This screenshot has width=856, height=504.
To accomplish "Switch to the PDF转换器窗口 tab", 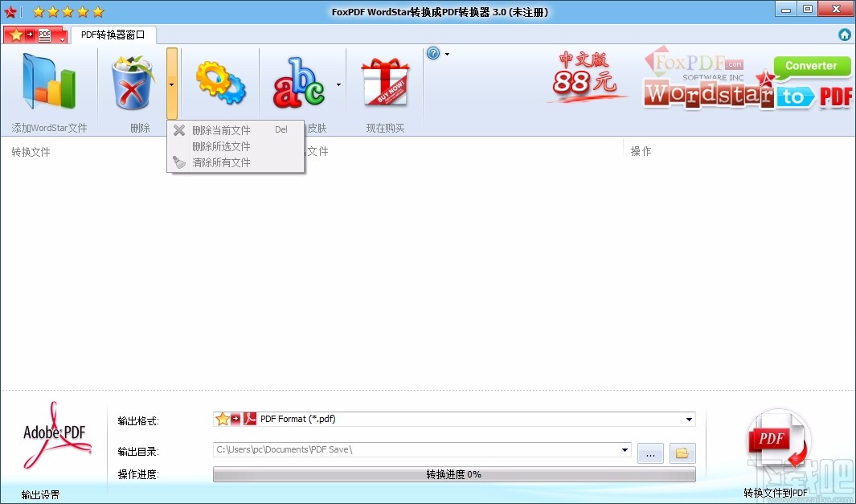I will coord(113,35).
